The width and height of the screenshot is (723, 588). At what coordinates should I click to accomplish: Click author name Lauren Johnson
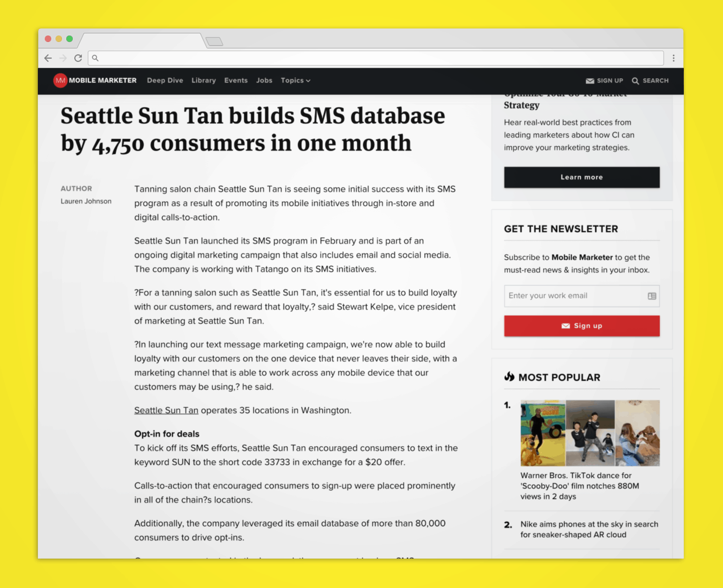click(86, 201)
